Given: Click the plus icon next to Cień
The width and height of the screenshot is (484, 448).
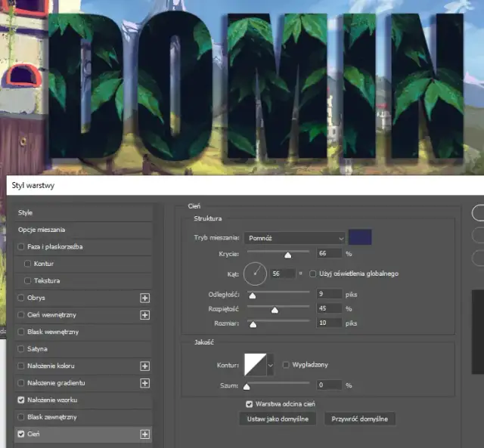Looking at the screenshot, I should click(145, 434).
